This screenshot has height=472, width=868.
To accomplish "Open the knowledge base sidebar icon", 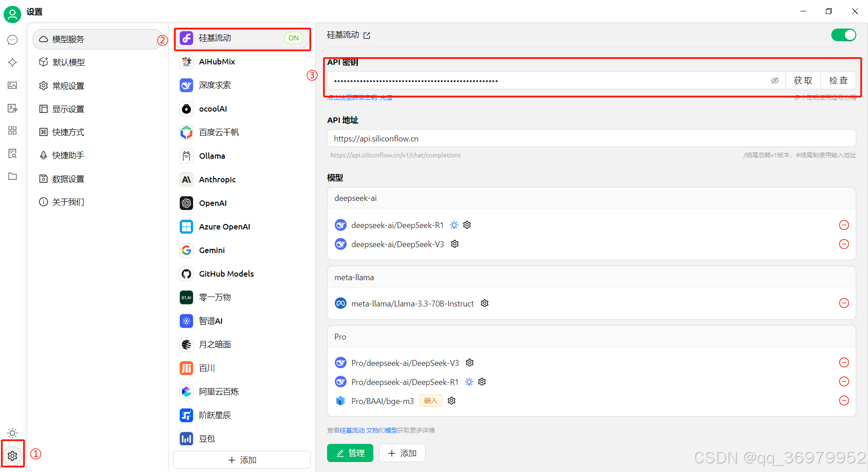I will coord(12,154).
